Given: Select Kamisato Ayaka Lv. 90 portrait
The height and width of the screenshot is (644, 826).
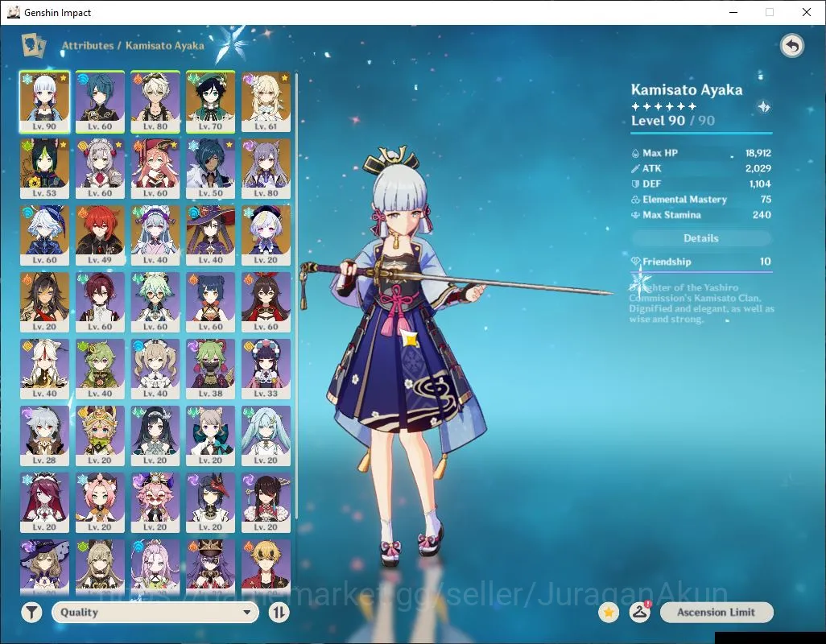Looking at the screenshot, I should 45,101.
